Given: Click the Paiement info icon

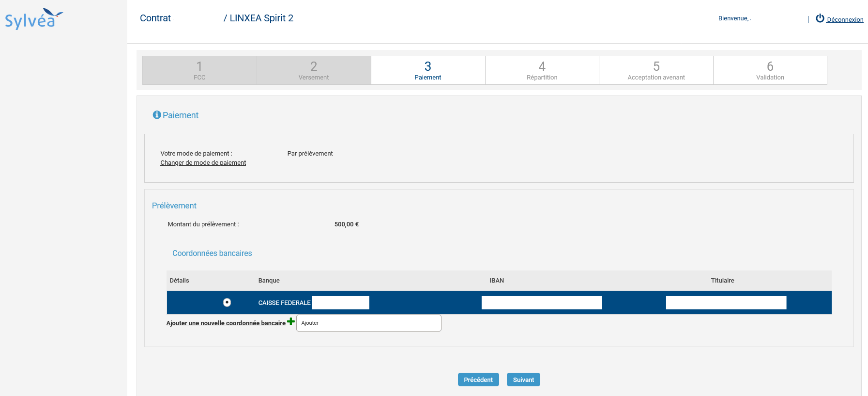Looking at the screenshot, I should pyautogui.click(x=156, y=115).
